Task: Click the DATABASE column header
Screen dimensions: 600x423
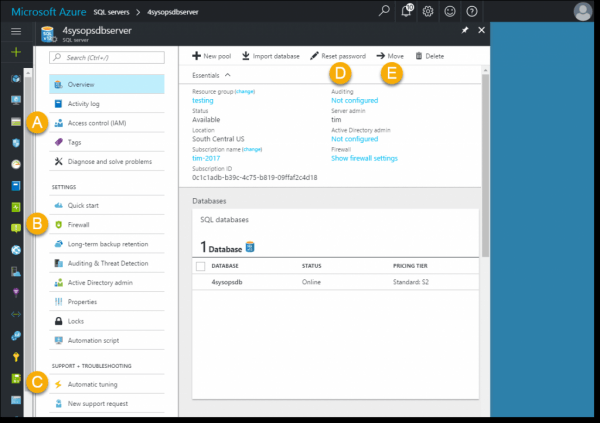Action: click(x=225, y=266)
